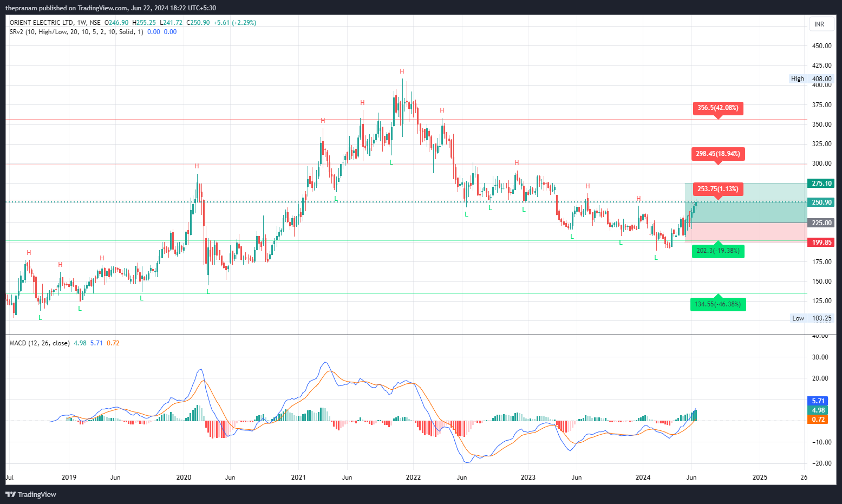
Task: Click the TradingView logo at bottom left
Action: tap(31, 494)
